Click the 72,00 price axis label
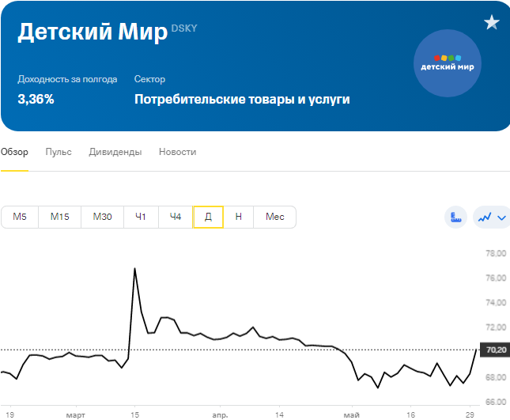The image size is (510, 420). coord(496,327)
